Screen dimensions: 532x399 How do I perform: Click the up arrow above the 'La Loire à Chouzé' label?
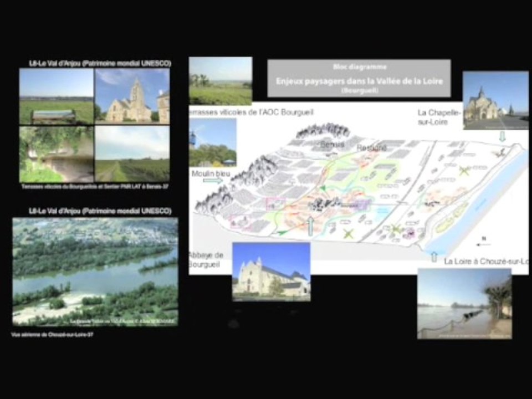point(434,257)
